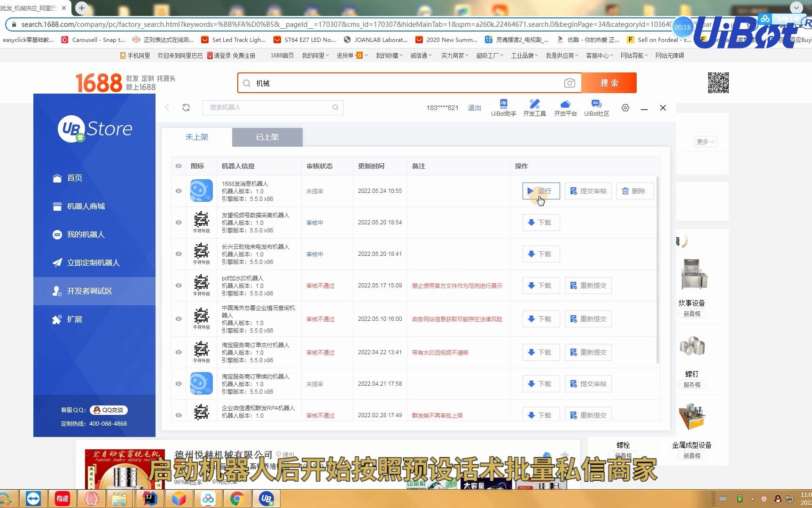Run the 1688发消息机器人 via 运行 button
The image size is (812, 508).
(x=540, y=191)
